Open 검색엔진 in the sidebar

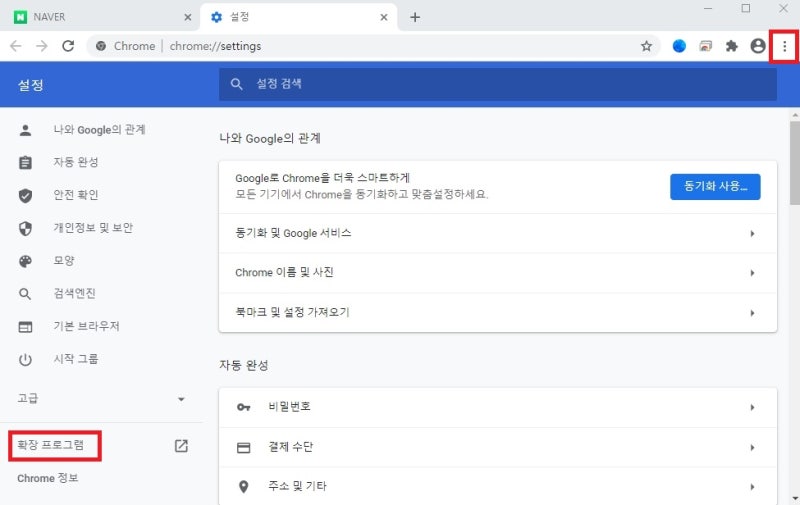click(x=74, y=293)
